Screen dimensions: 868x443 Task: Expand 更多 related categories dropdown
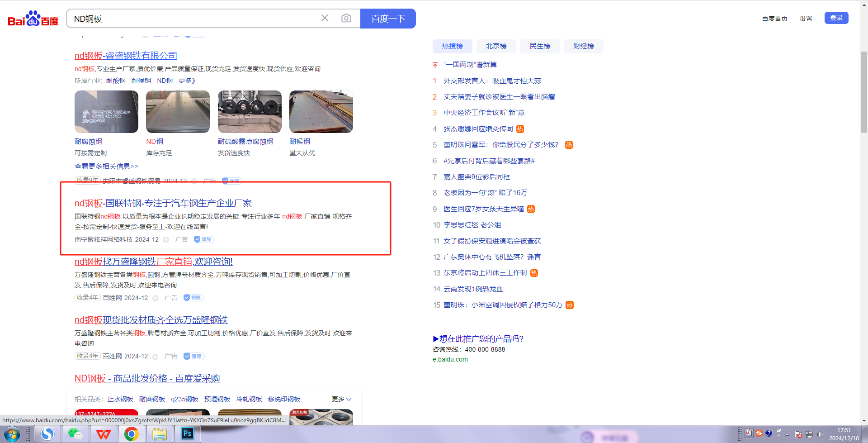pos(341,399)
